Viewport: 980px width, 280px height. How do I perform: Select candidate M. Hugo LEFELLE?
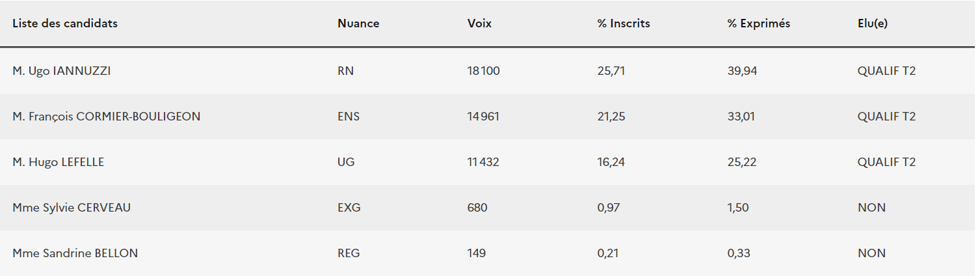click(x=59, y=162)
